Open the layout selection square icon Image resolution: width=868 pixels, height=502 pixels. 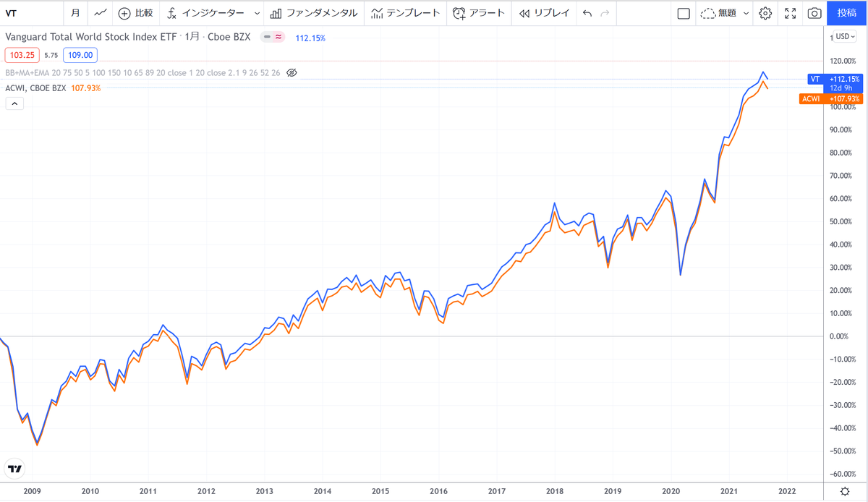click(683, 13)
